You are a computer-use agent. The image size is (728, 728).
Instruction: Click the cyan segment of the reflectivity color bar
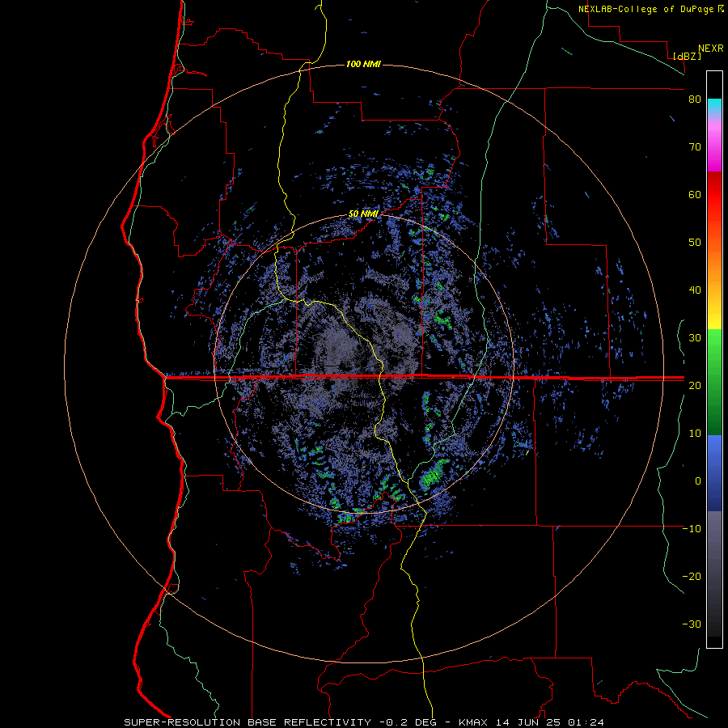714,105
